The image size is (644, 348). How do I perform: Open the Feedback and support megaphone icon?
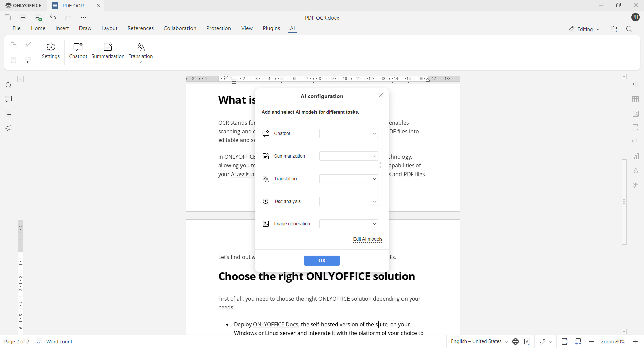click(x=9, y=128)
